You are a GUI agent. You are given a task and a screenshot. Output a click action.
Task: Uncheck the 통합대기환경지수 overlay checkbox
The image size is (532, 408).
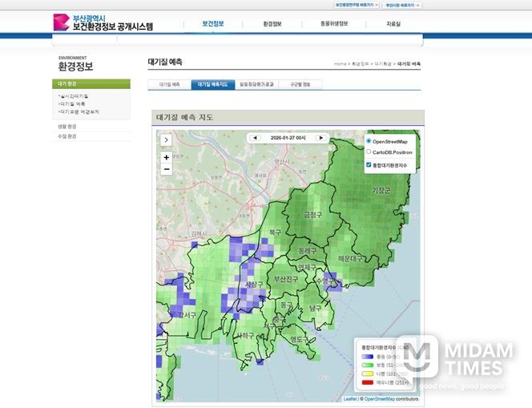[x=369, y=165]
